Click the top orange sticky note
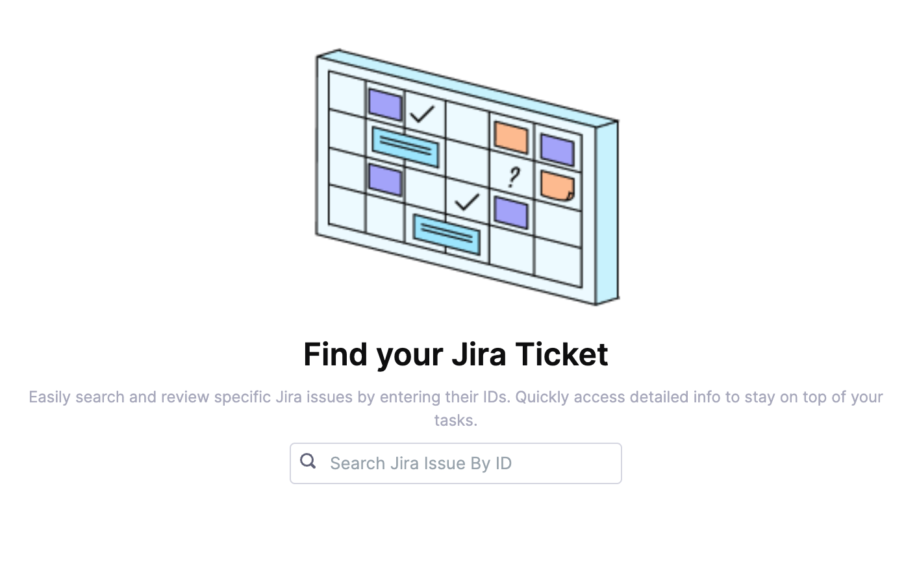The height and width of the screenshot is (588, 917). (x=510, y=136)
